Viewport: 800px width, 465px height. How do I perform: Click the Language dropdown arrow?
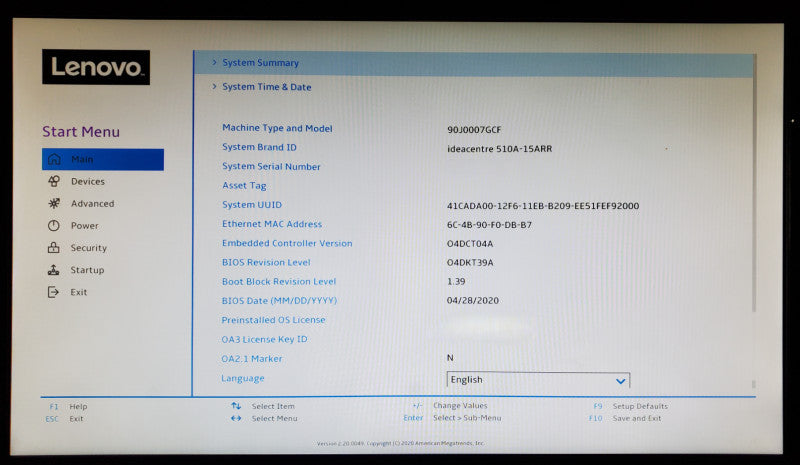click(x=620, y=381)
